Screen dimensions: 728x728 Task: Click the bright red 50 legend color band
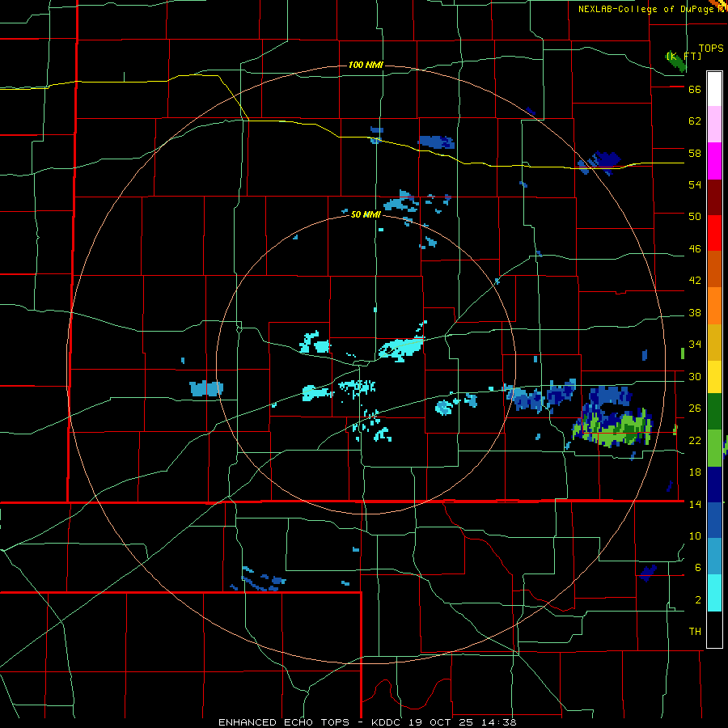coord(714,233)
